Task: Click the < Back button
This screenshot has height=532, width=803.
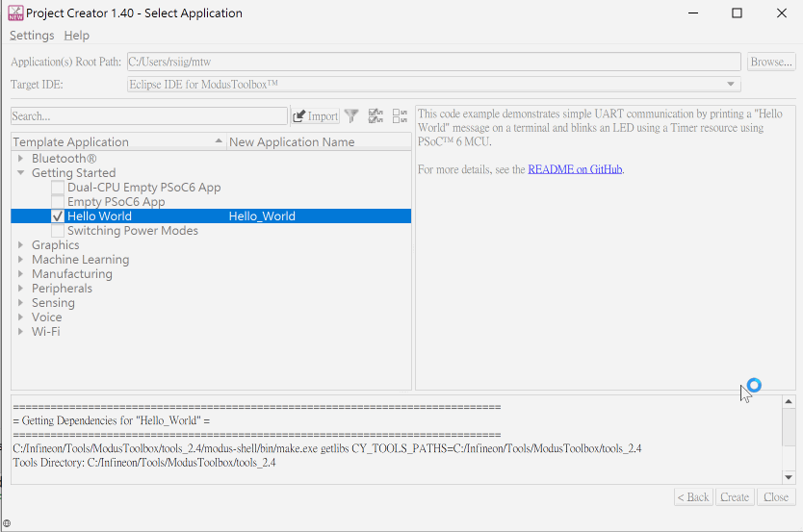Action: tap(693, 496)
